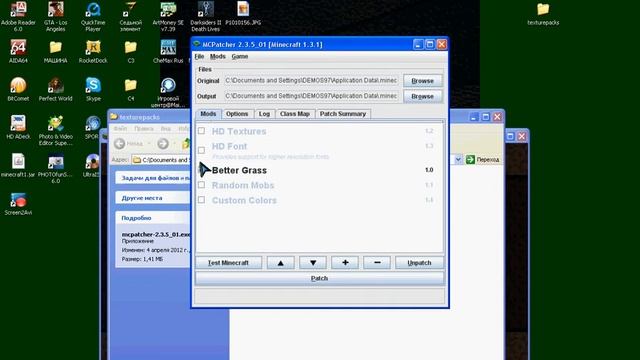640x360 pixels.
Task: Launch Perfect World desktop shortcut
Action: tap(56, 89)
